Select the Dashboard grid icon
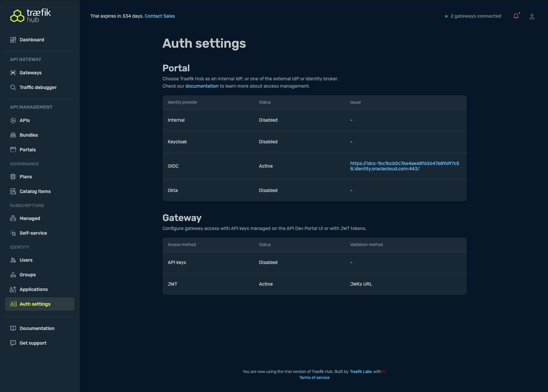 pyautogui.click(x=13, y=40)
